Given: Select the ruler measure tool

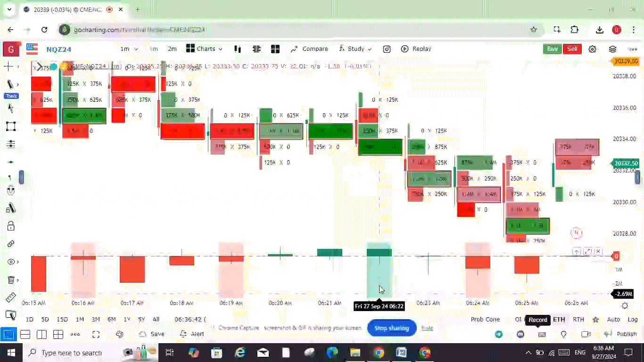Looking at the screenshot, I should click(10, 297).
